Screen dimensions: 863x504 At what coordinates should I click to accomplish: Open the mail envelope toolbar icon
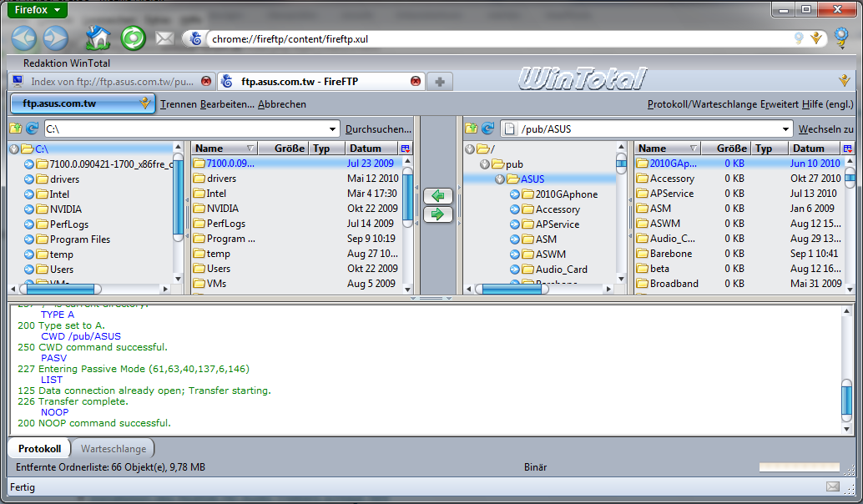(164, 38)
